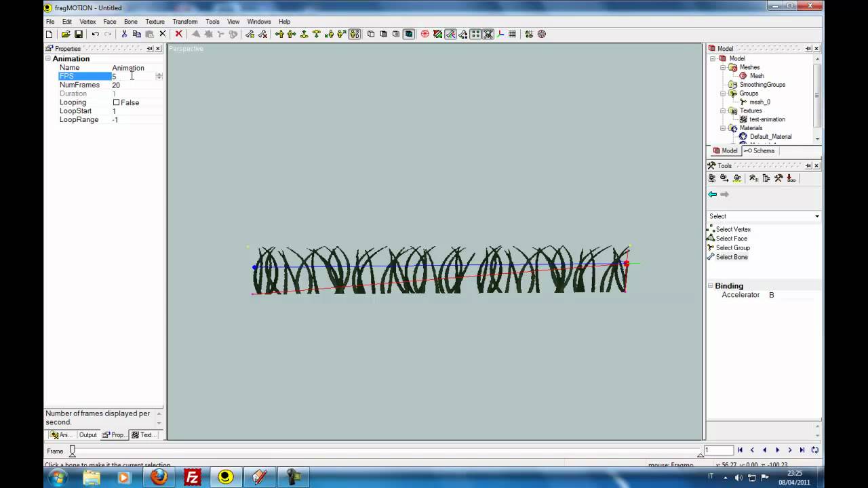Click the skull icon in toolbar
This screenshot has width=868, height=488.
488,34
